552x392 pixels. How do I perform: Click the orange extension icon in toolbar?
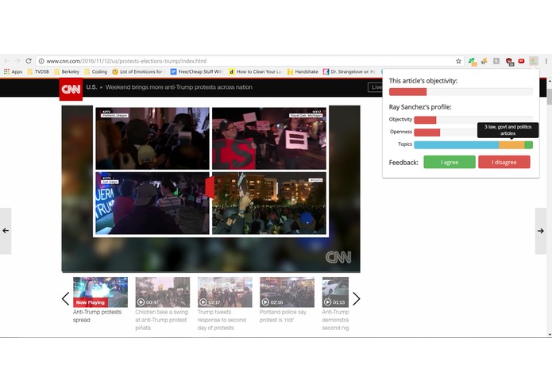(x=484, y=61)
